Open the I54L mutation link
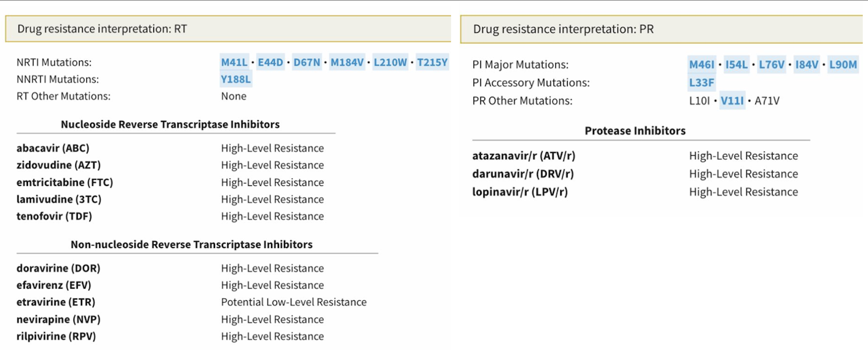This screenshot has width=868, height=350. click(x=736, y=65)
